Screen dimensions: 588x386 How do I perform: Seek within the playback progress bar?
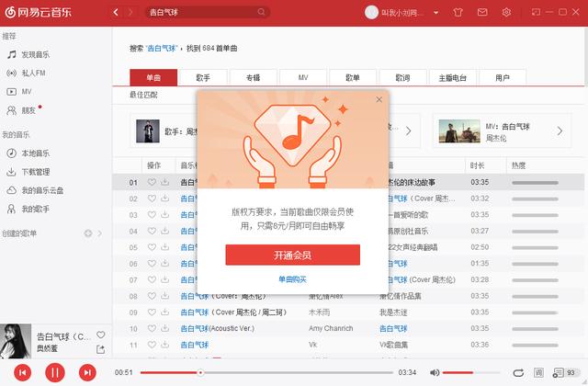click(266, 372)
